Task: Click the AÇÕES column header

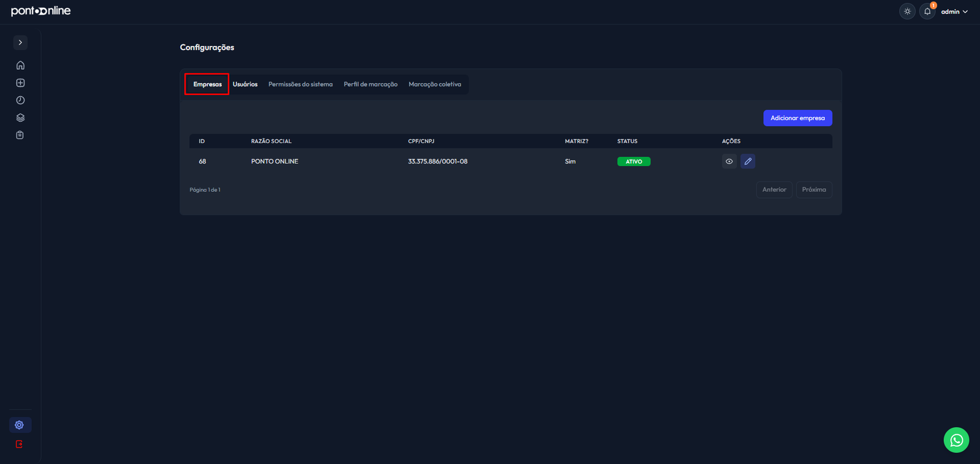Action: pos(731,142)
